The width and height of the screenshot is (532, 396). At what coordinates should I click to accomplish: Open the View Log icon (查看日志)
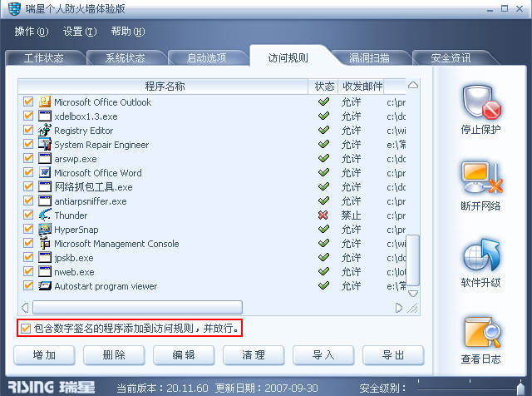coord(482,332)
